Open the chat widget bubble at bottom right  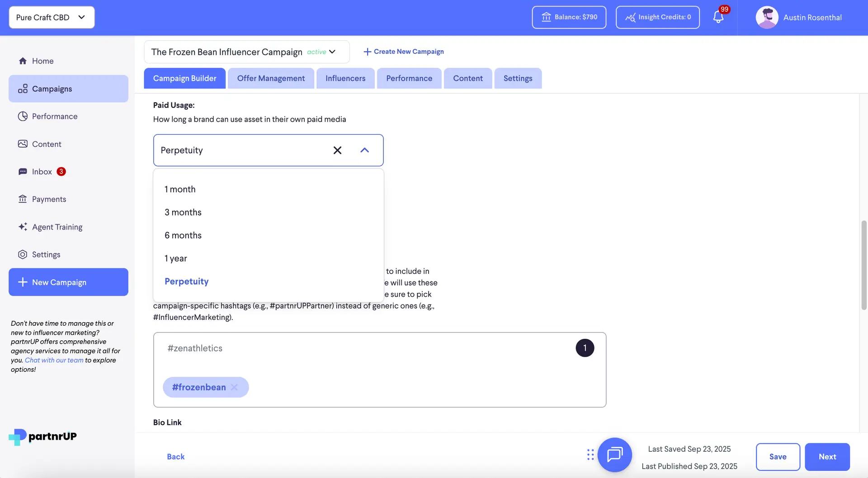coord(614,455)
